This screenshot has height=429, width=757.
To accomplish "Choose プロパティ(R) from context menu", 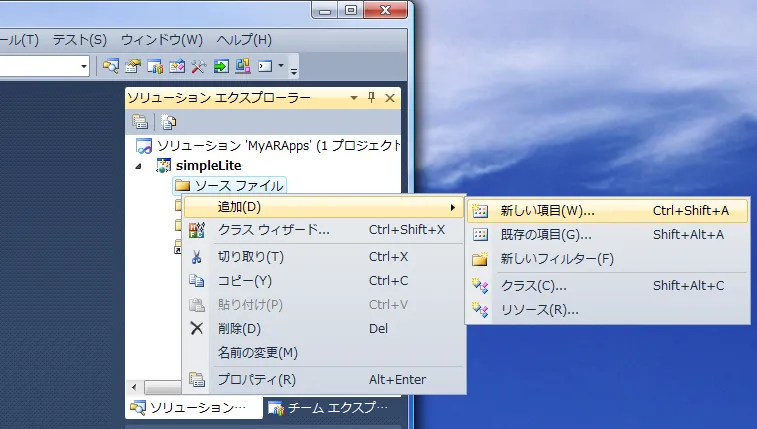I will (x=324, y=380).
